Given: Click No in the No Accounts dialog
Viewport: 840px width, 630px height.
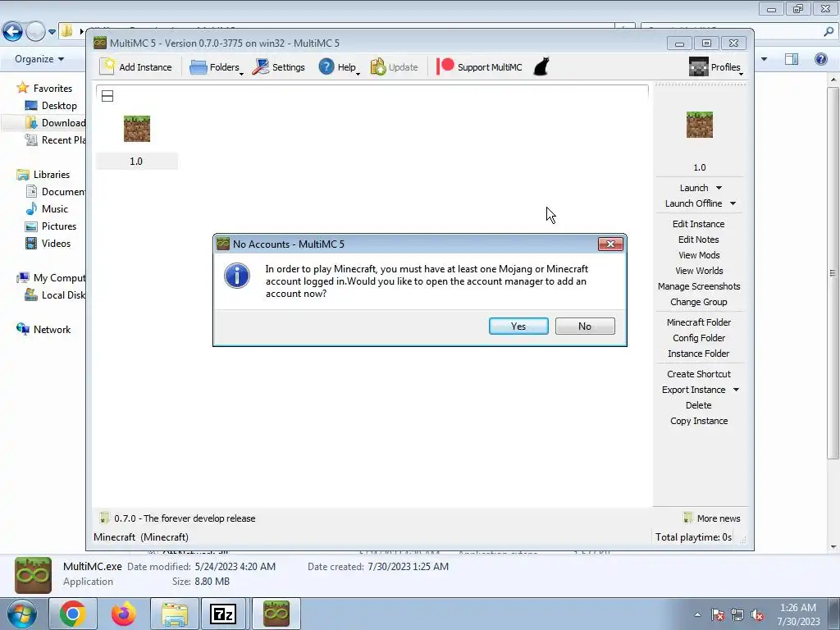Looking at the screenshot, I should pyautogui.click(x=584, y=326).
